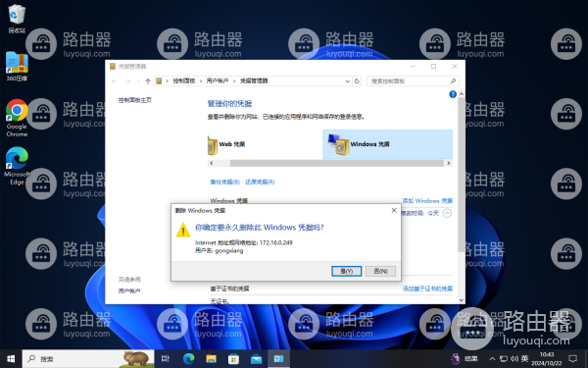Switch the 英 input method indicator
The height and width of the screenshot is (368, 588).
[x=524, y=359]
